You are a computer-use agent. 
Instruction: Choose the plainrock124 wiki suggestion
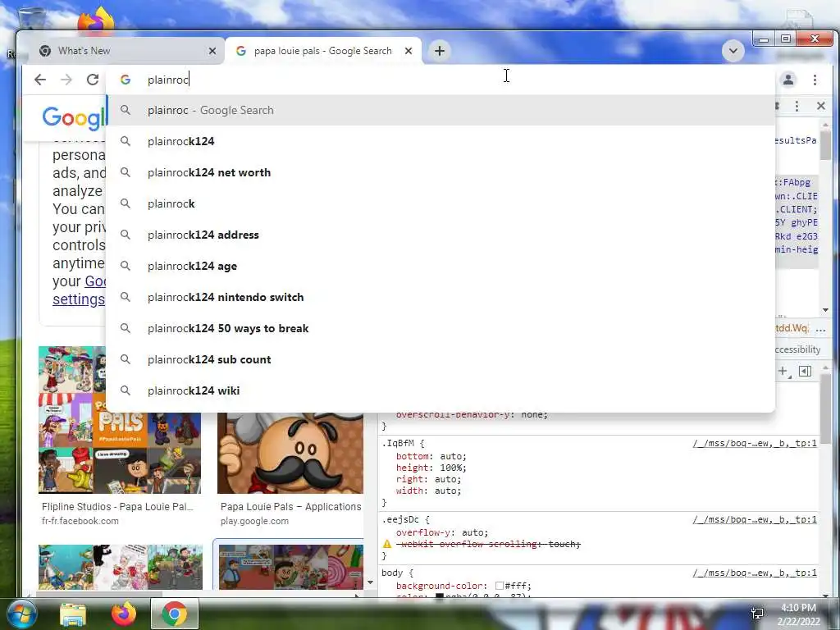(x=441, y=390)
